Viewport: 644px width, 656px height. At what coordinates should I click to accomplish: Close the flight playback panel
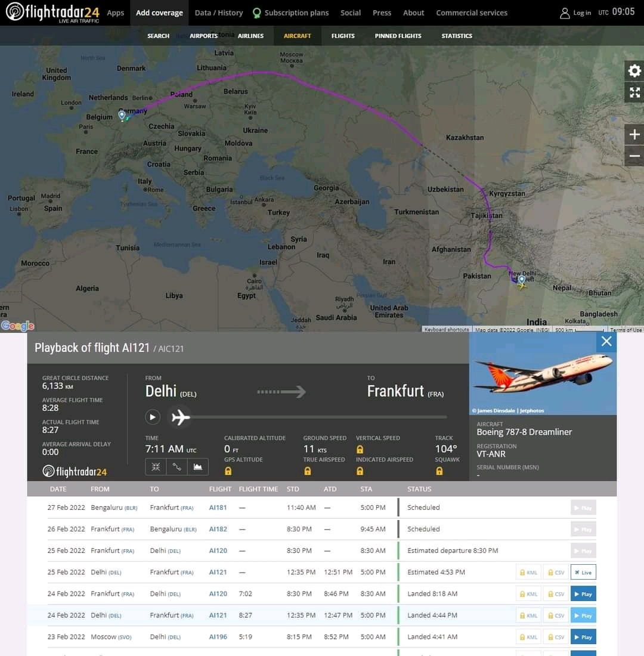606,341
